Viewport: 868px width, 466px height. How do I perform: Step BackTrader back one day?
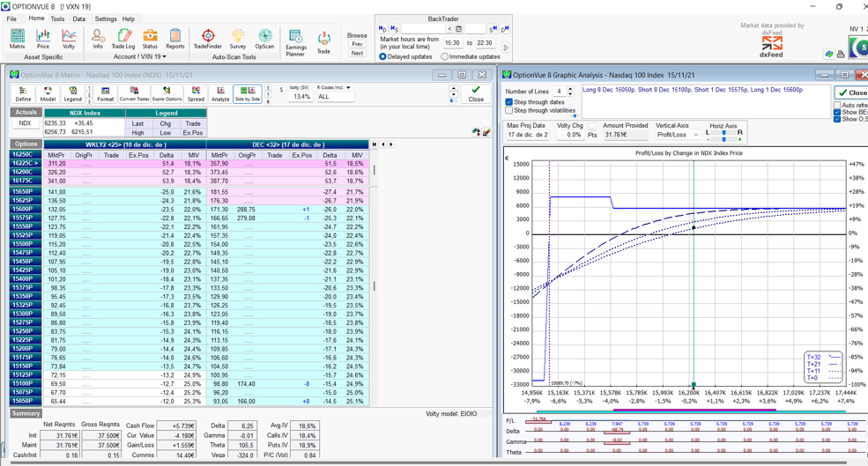[x=382, y=28]
